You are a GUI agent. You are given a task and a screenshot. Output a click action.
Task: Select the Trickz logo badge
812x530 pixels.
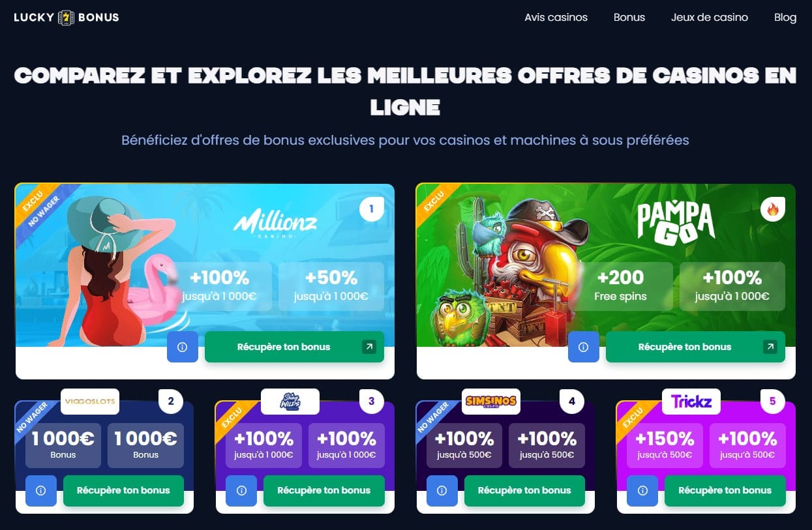[x=691, y=402]
